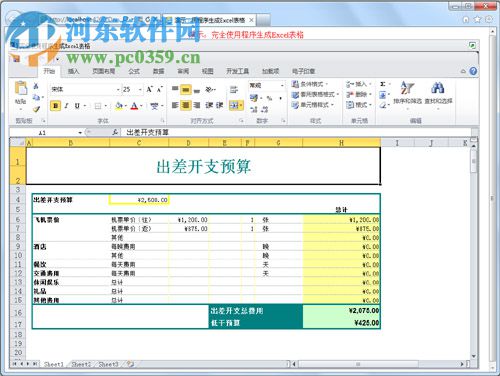Viewport: 500px width, 376px height.
Task: Click the increase indent icon
Action: 219,105
